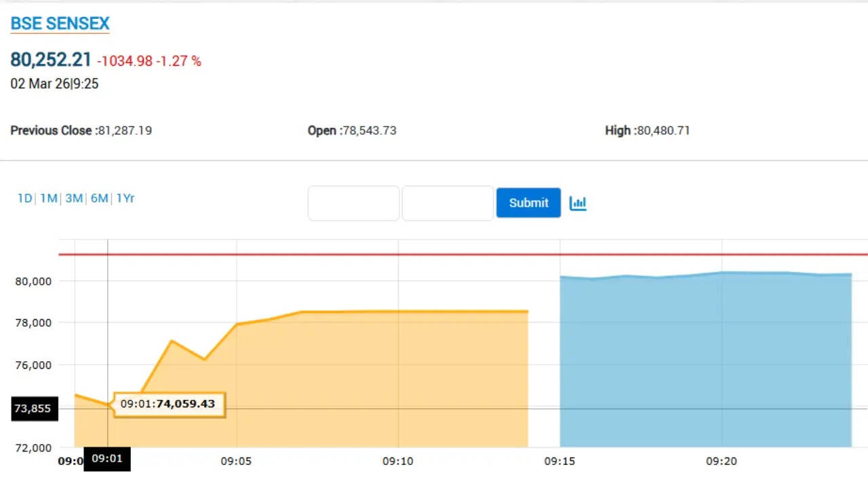Select the 1Yr chart range
868x488 pixels.
pos(125,199)
